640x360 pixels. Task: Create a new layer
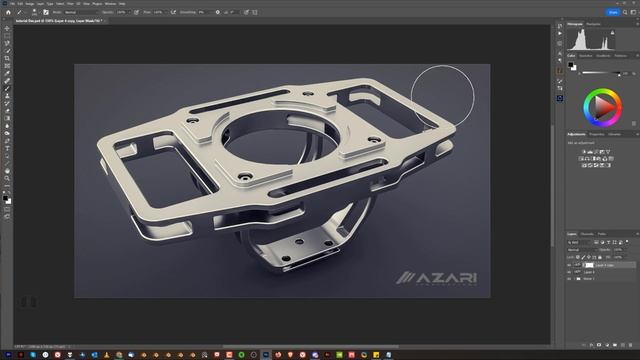pos(622,345)
